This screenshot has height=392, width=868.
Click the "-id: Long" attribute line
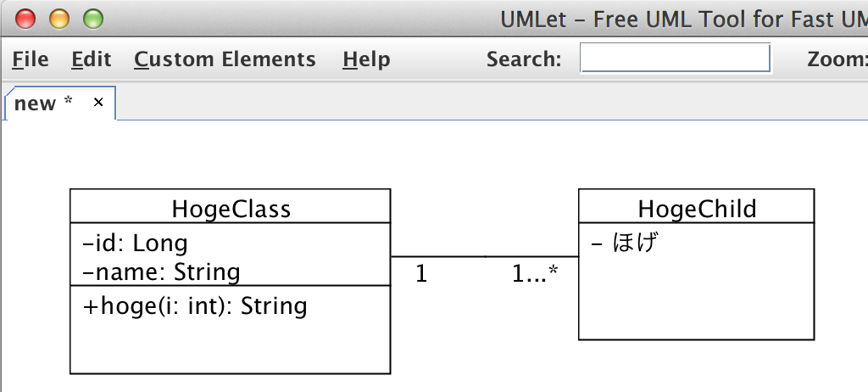click(x=135, y=243)
